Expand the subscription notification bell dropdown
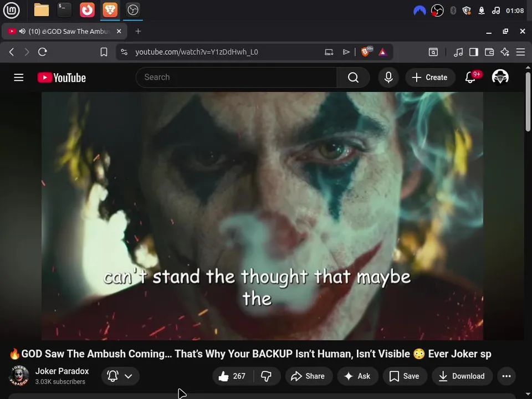 tap(120, 376)
